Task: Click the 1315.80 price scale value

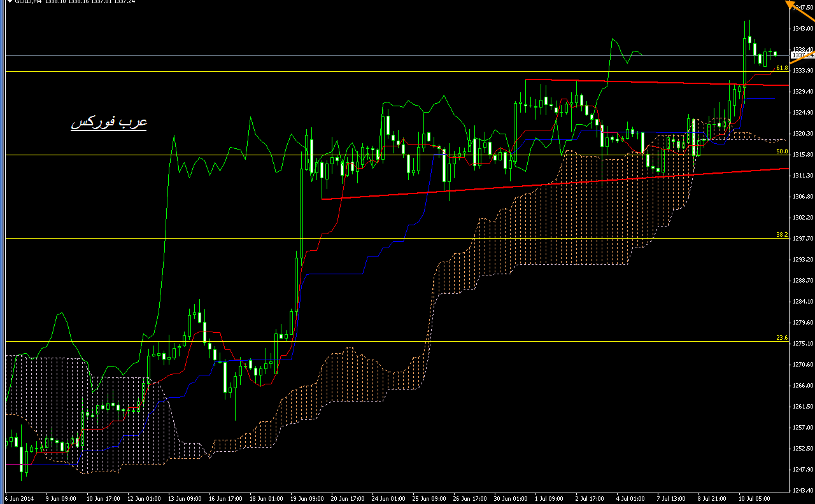Action: coord(802,154)
